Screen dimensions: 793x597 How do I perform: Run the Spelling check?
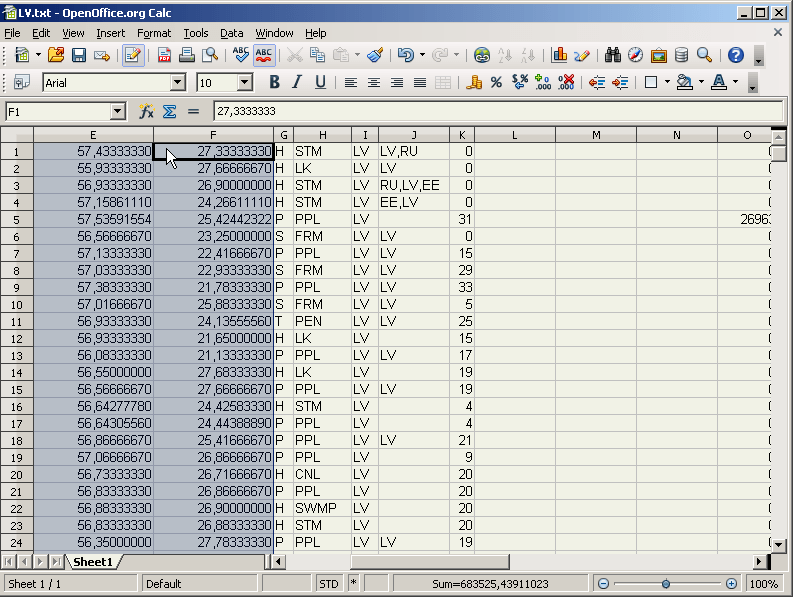tap(241, 55)
